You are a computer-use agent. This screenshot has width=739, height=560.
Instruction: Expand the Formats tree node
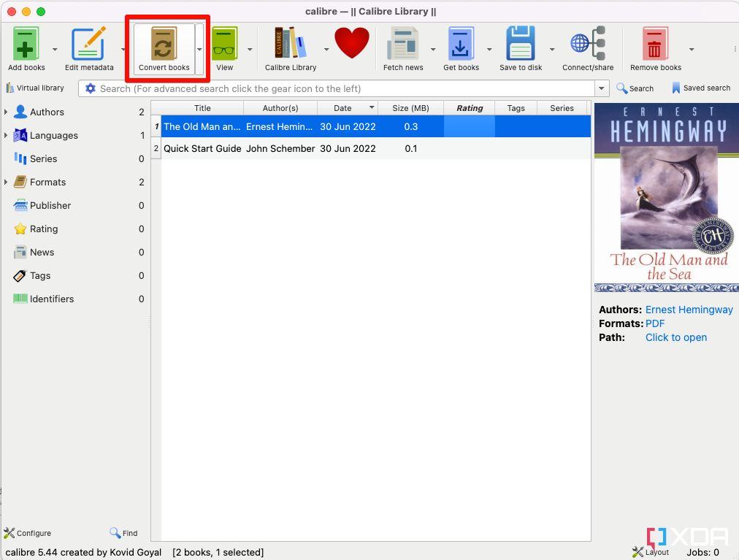tap(6, 182)
